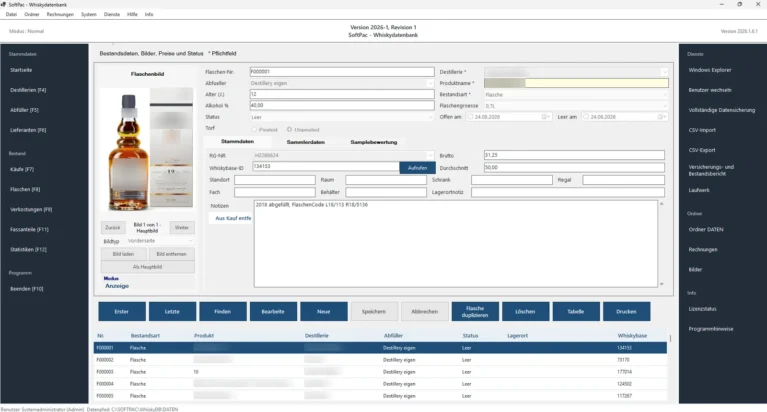
Task: Click the Finden button
Action: [x=223, y=312]
